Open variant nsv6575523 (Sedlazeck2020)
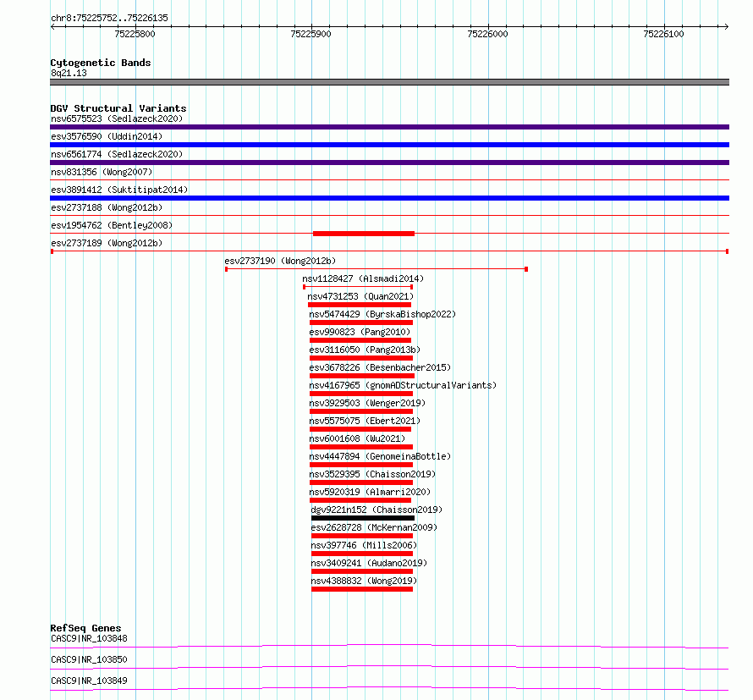Viewport: 753px width, 700px height. [x=117, y=119]
